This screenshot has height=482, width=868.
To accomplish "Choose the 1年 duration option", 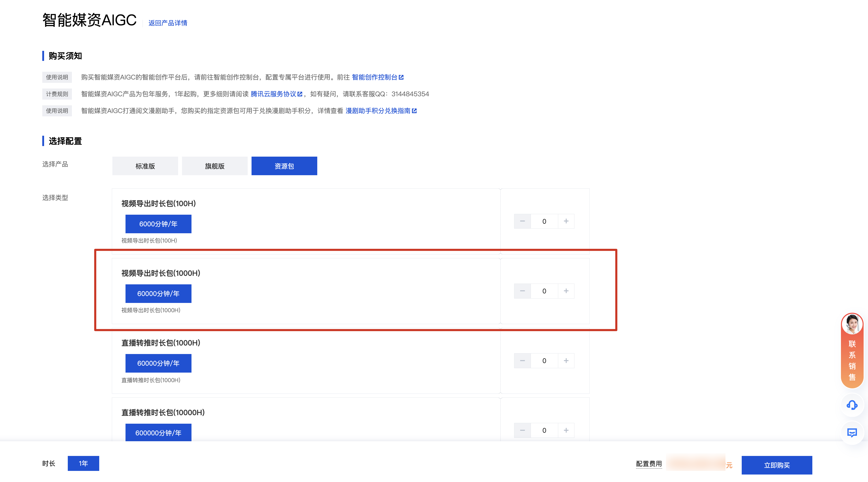I will click(83, 463).
